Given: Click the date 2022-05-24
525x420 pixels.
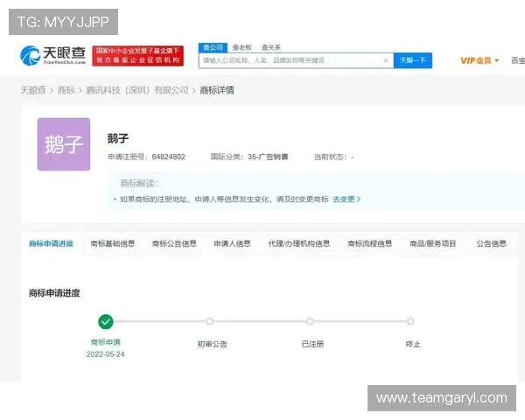Looking at the screenshot, I should click(106, 354).
